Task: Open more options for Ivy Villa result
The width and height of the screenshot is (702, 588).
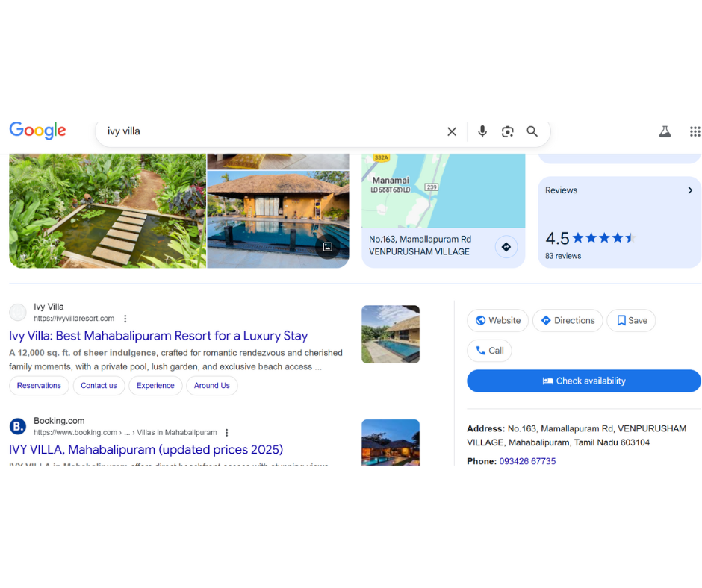Action: pos(125,319)
